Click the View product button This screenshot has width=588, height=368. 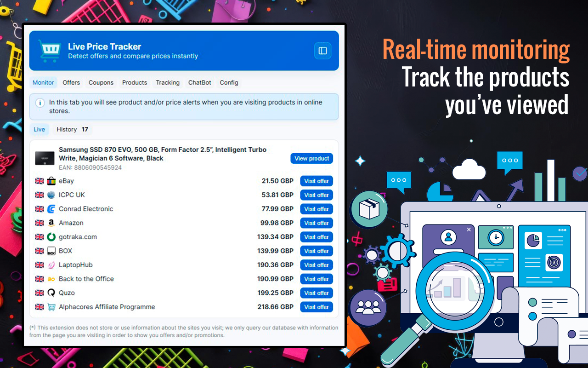click(311, 158)
